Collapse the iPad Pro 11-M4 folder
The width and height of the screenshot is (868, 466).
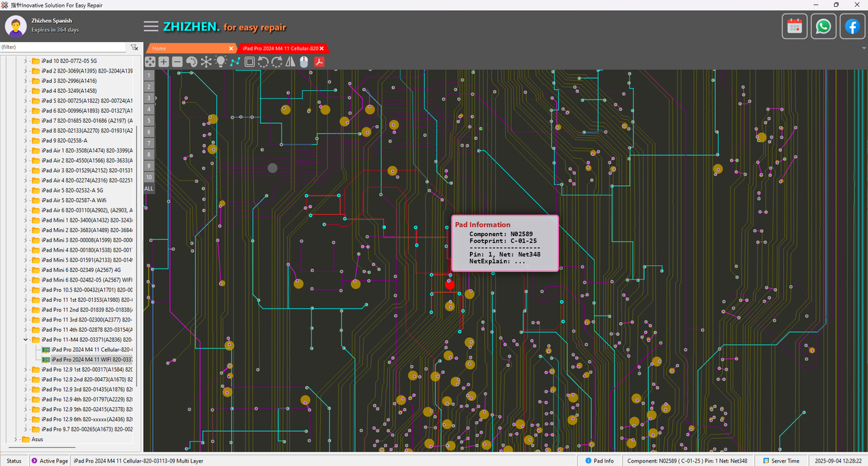click(x=26, y=339)
